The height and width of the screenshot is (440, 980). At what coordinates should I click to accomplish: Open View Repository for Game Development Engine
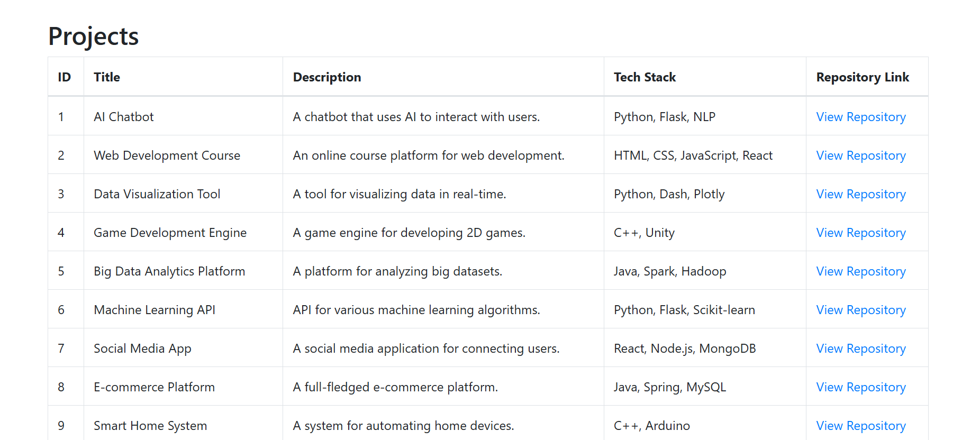pos(861,233)
